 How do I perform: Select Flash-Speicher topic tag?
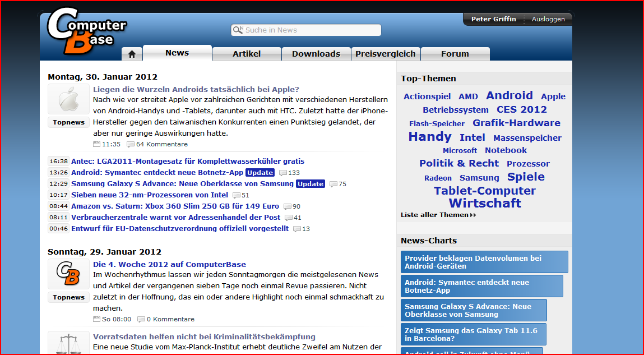click(437, 124)
